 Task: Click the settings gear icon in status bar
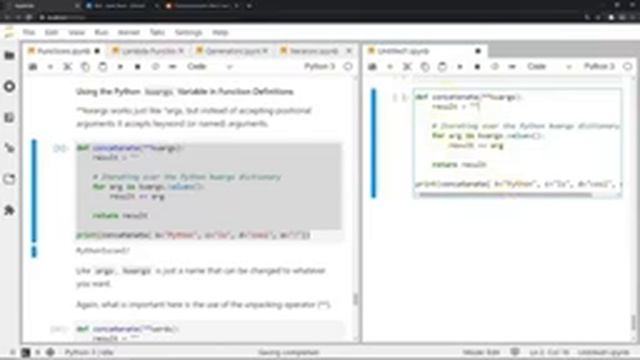tap(50, 352)
